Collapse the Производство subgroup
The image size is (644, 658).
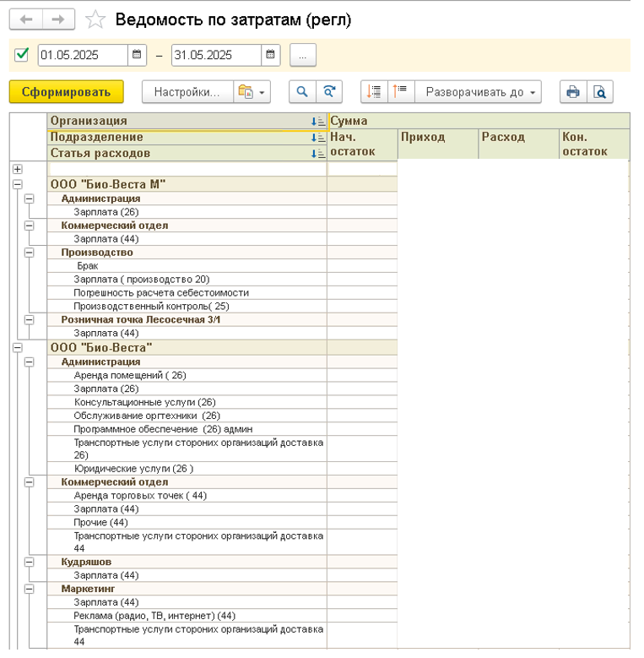(30, 252)
